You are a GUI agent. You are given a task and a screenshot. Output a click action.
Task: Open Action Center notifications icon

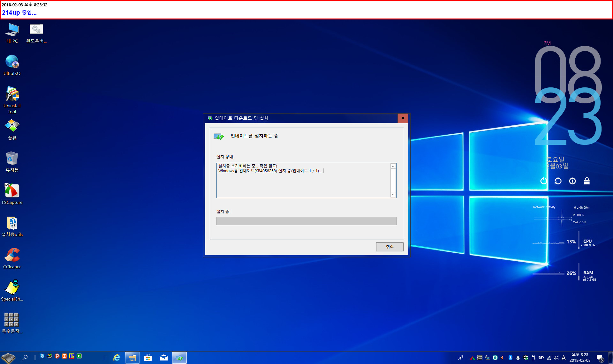[600, 358]
